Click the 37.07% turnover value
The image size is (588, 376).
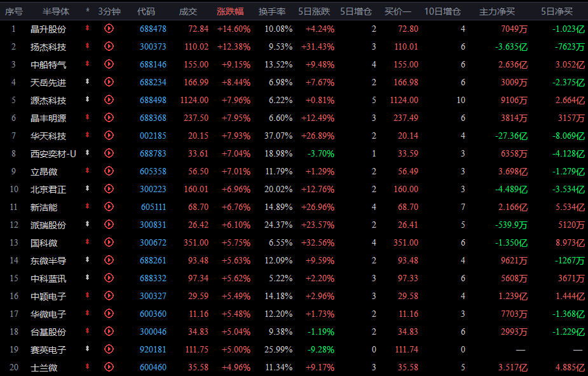click(278, 136)
